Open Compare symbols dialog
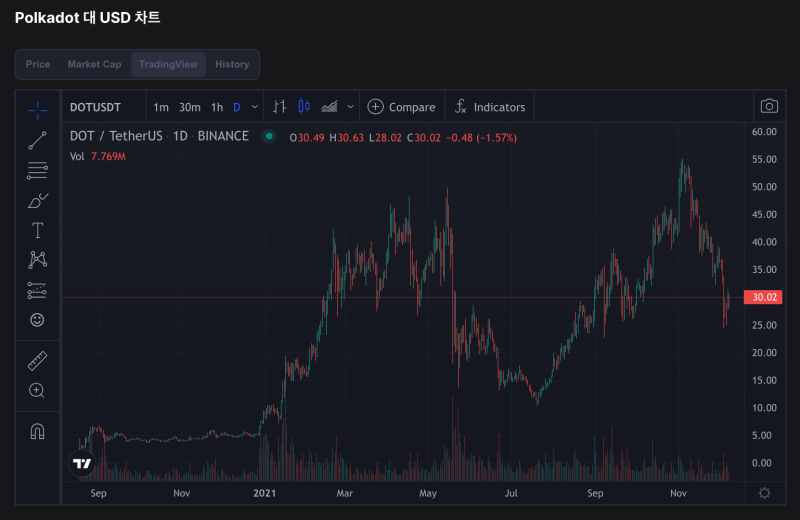Image resolution: width=800 pixels, height=520 pixels. 402,107
